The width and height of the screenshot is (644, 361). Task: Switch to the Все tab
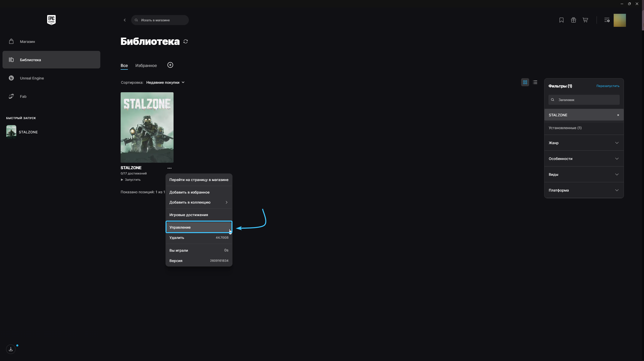[124, 66]
